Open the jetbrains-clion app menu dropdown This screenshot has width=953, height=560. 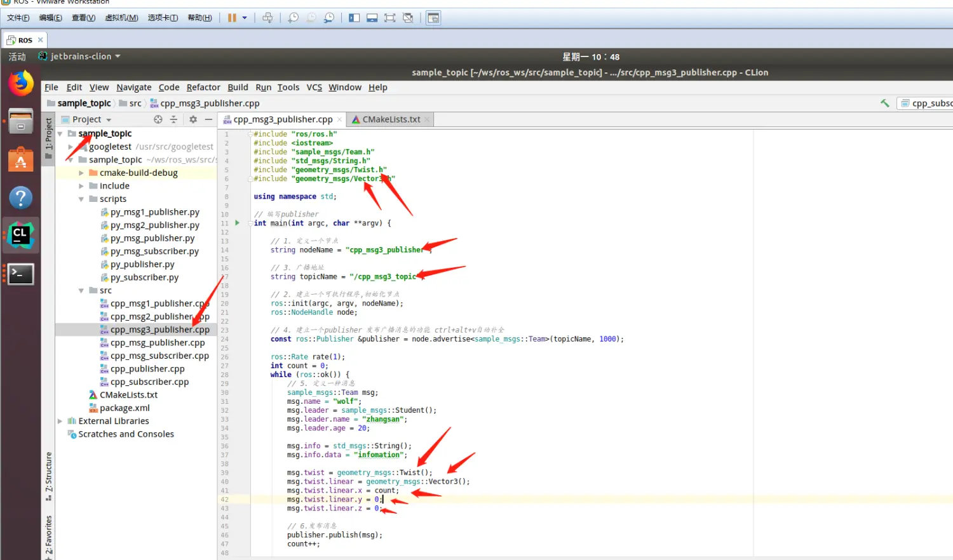click(x=80, y=57)
